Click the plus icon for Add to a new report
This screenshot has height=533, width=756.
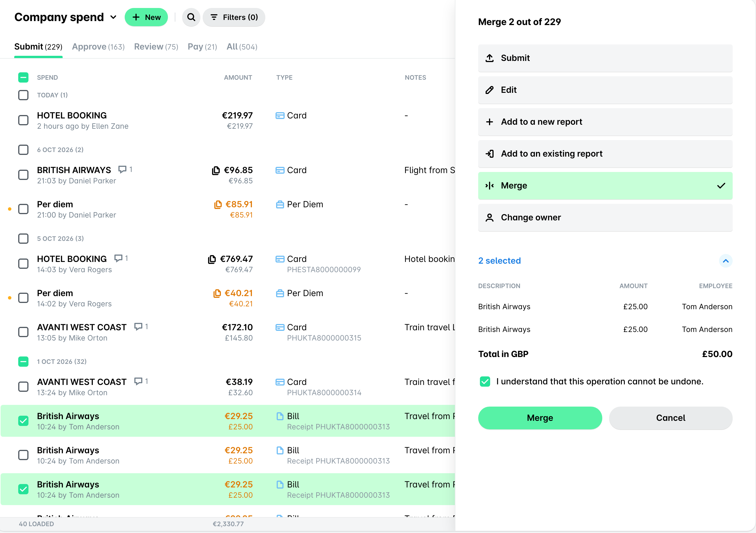(x=490, y=122)
